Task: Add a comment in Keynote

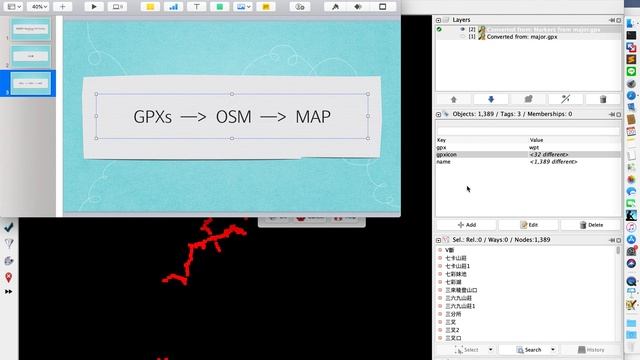Action: pyautogui.click(x=266, y=7)
